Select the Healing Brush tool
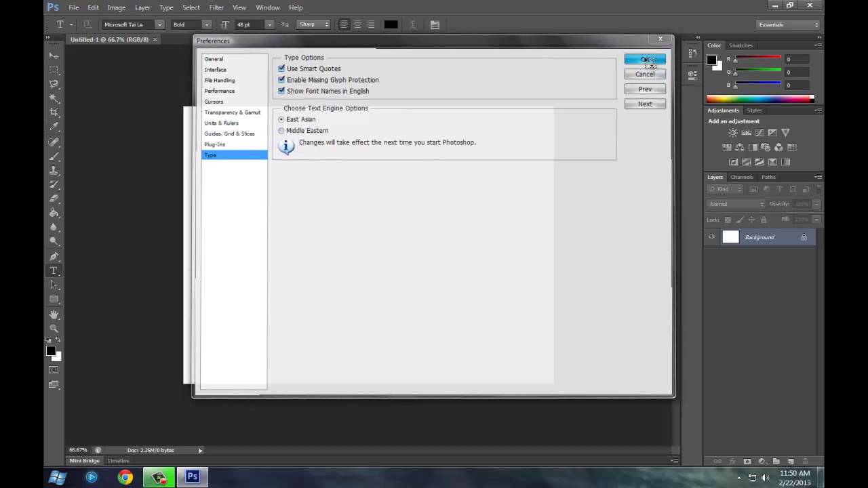This screenshot has width=868, height=488. tap(54, 142)
